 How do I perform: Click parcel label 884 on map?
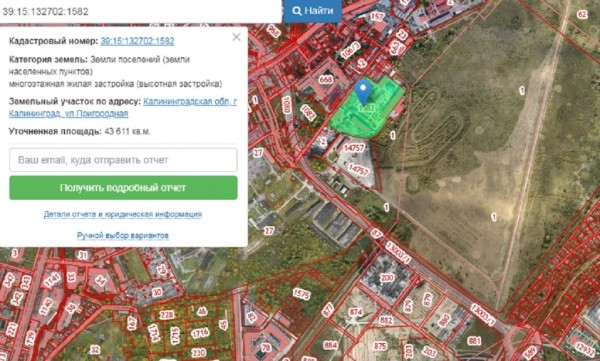pyautogui.click(x=330, y=345)
